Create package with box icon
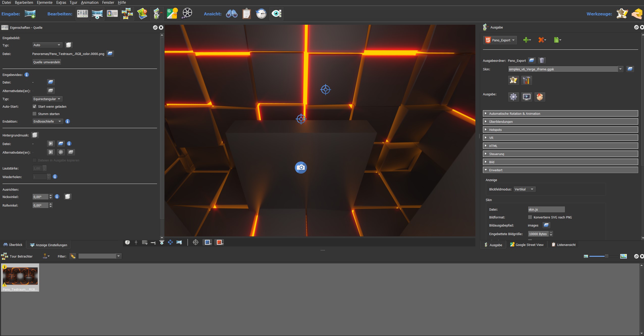This screenshot has width=644, height=336. click(540, 97)
